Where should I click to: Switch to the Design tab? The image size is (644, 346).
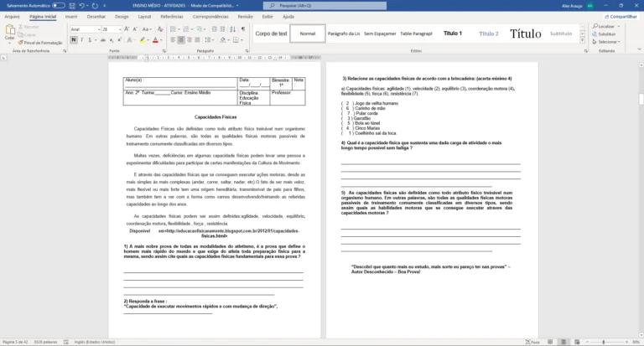tap(122, 17)
